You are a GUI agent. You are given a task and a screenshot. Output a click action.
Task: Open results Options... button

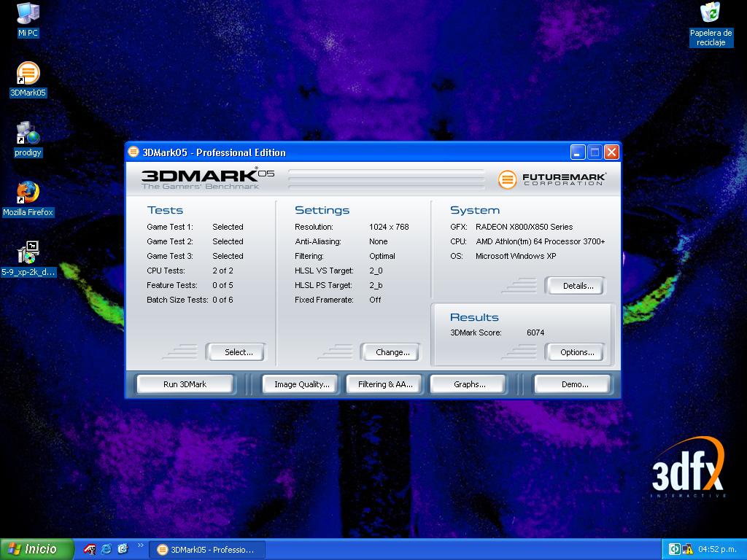pyautogui.click(x=575, y=352)
